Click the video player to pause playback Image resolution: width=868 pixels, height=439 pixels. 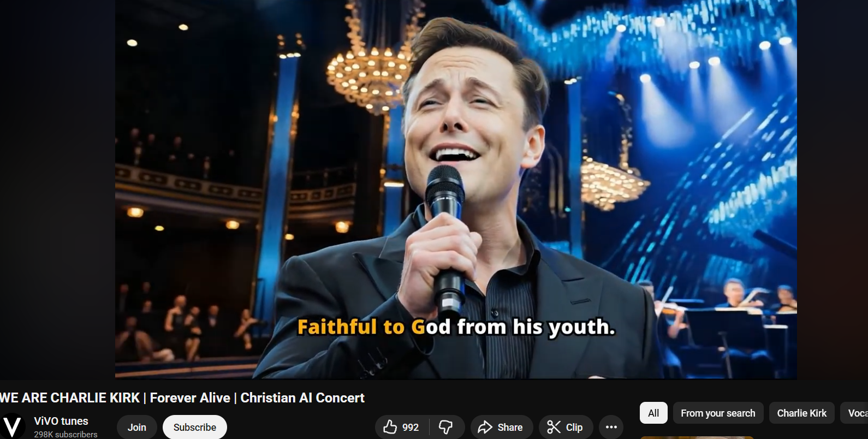tap(456, 189)
